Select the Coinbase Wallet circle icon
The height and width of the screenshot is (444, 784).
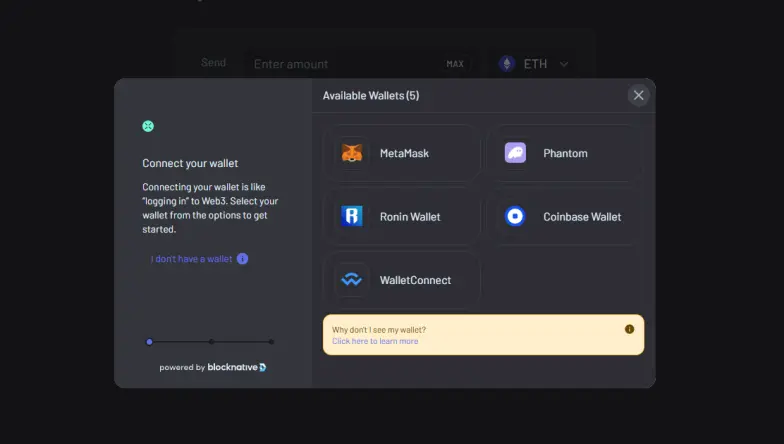coord(515,216)
